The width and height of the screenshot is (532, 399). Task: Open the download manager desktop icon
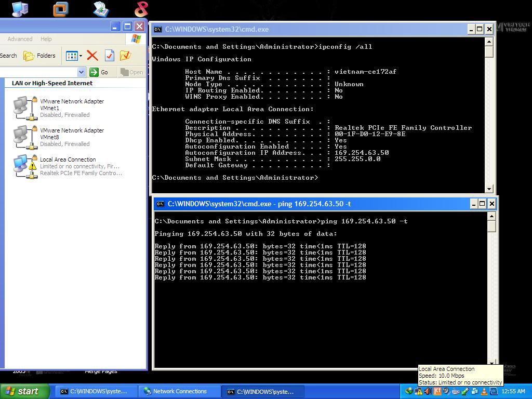(x=101, y=9)
